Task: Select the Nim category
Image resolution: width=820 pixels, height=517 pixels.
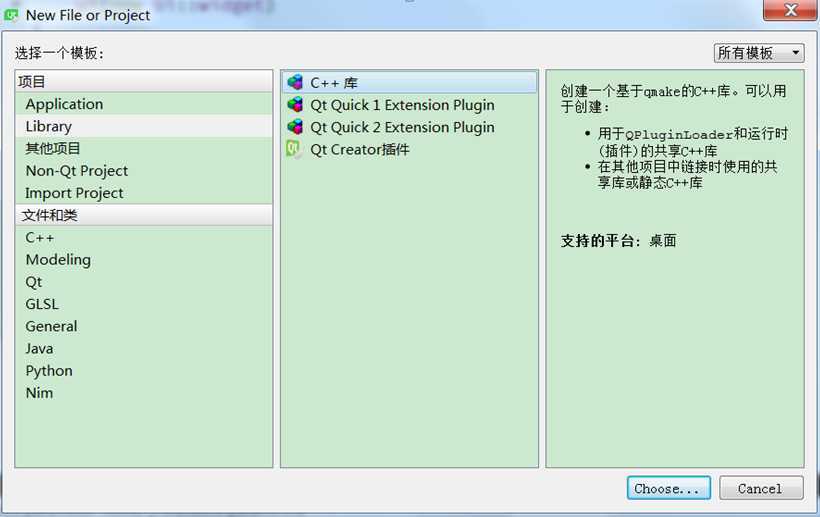Action: click(x=144, y=393)
